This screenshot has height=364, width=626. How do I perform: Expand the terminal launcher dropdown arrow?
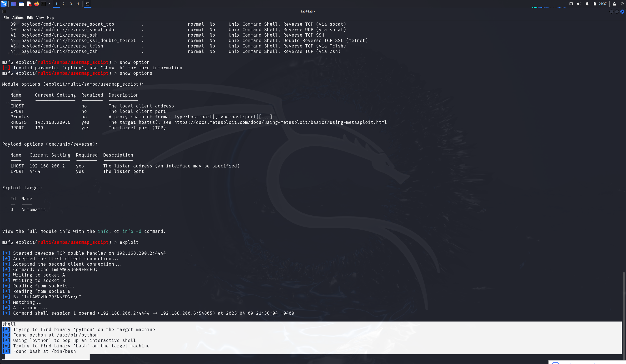[49, 4]
